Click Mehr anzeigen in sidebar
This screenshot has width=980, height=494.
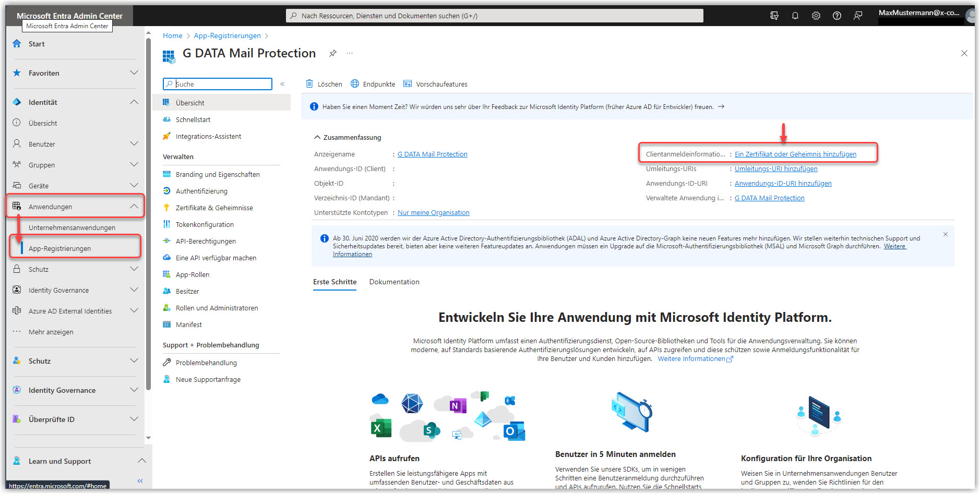click(51, 332)
